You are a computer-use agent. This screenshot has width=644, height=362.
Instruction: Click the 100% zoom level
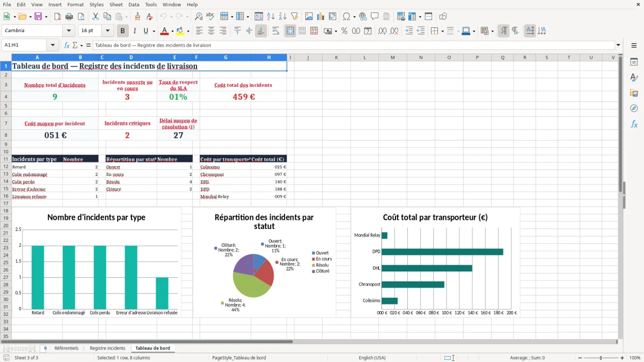(635, 358)
